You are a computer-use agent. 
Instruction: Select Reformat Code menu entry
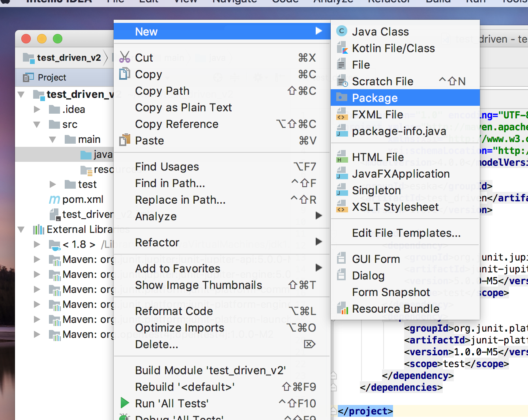[x=222, y=311]
